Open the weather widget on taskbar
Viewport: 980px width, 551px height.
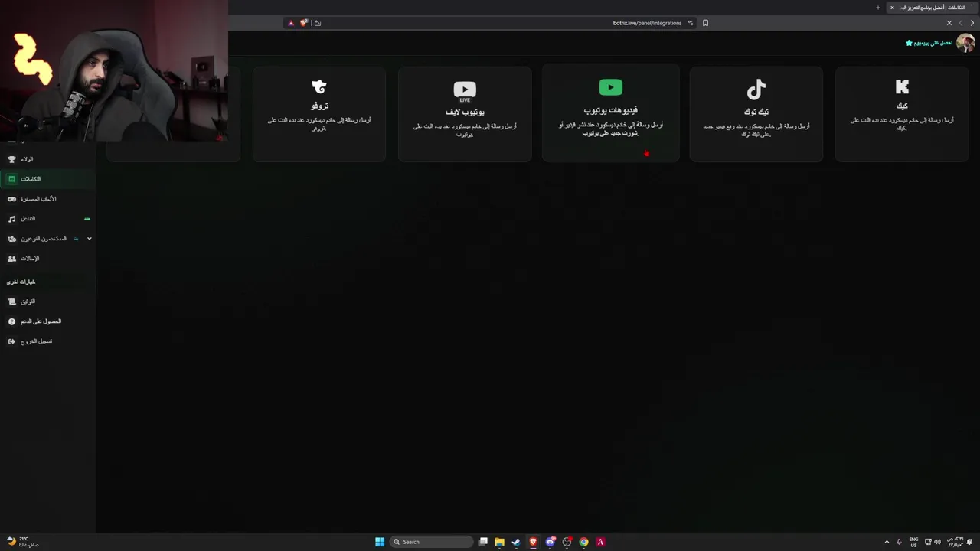click(21, 542)
